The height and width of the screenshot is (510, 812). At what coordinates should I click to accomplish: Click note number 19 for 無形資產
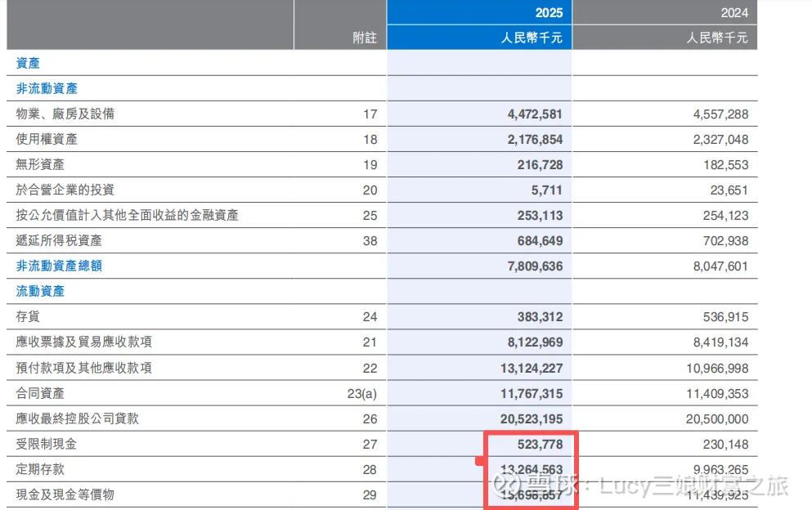click(370, 164)
